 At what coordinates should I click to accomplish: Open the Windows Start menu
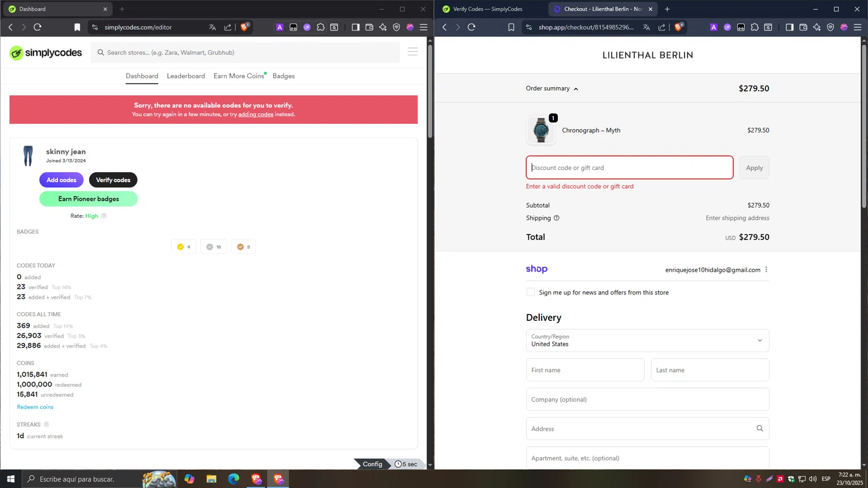point(10,479)
